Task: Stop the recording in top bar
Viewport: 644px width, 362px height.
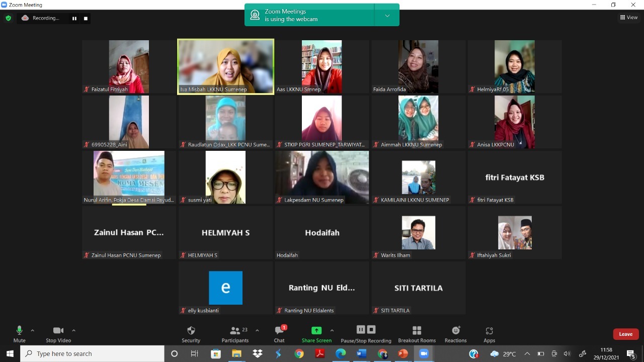Action: point(86,19)
